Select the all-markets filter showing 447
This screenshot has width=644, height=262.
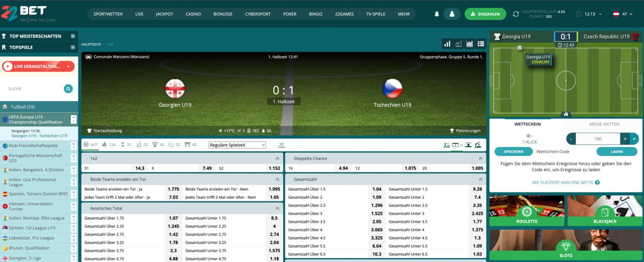point(90,144)
